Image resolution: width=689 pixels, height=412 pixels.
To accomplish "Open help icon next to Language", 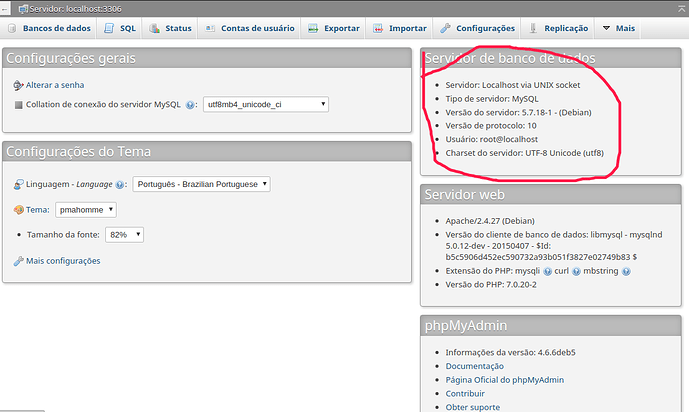I will point(120,185).
